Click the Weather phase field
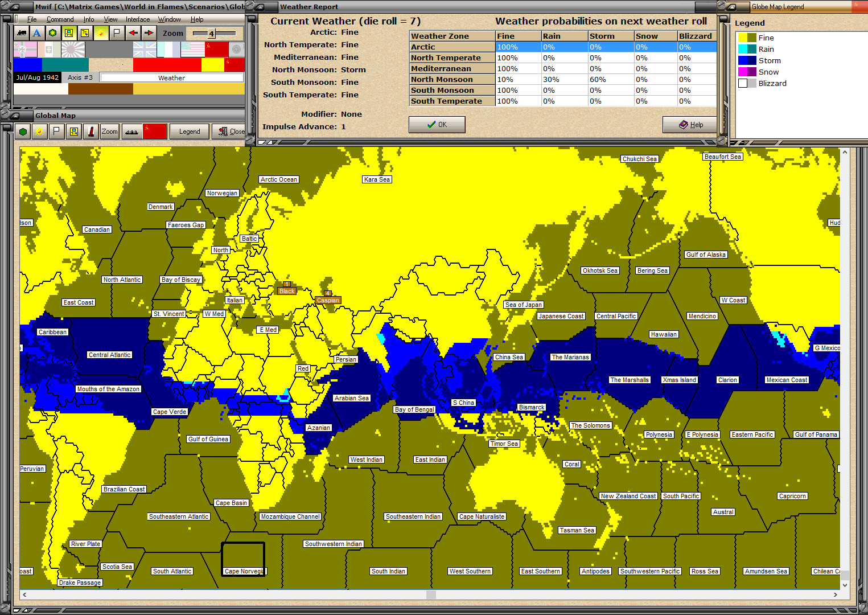 pyautogui.click(x=171, y=78)
